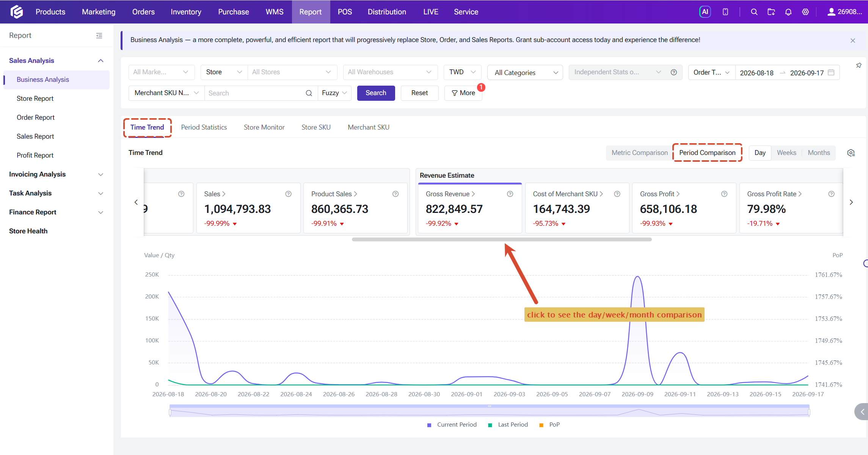Open Merchant SKU tab

click(368, 127)
